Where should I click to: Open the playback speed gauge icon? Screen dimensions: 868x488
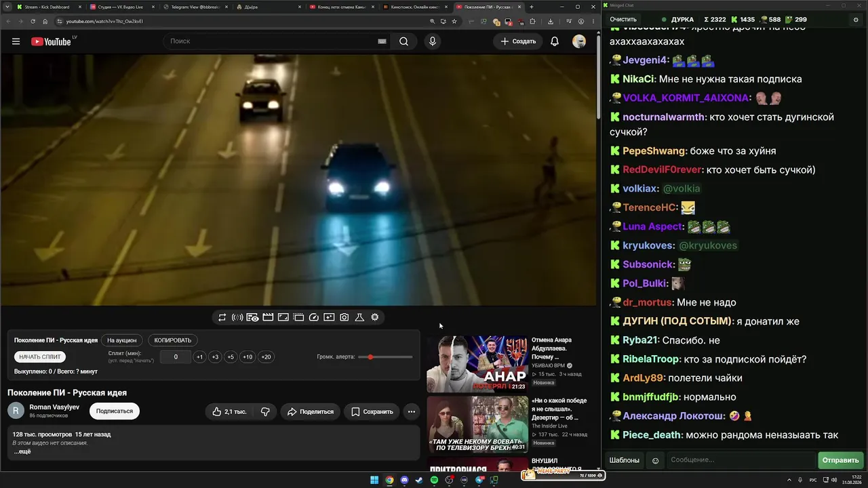(313, 317)
